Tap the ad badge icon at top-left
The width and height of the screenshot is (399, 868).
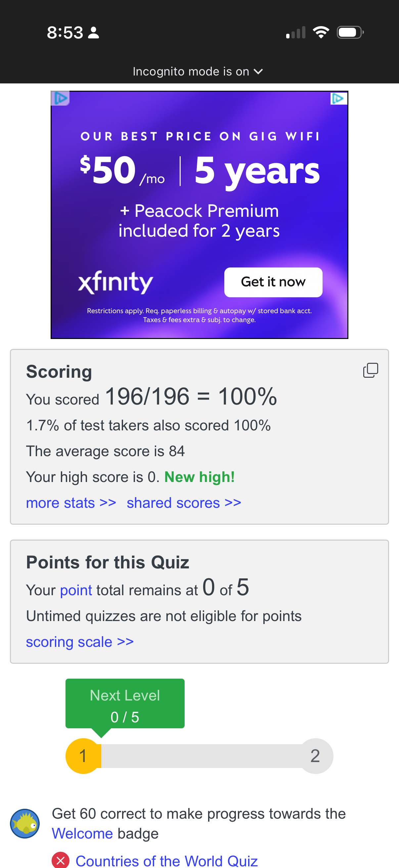(60, 98)
